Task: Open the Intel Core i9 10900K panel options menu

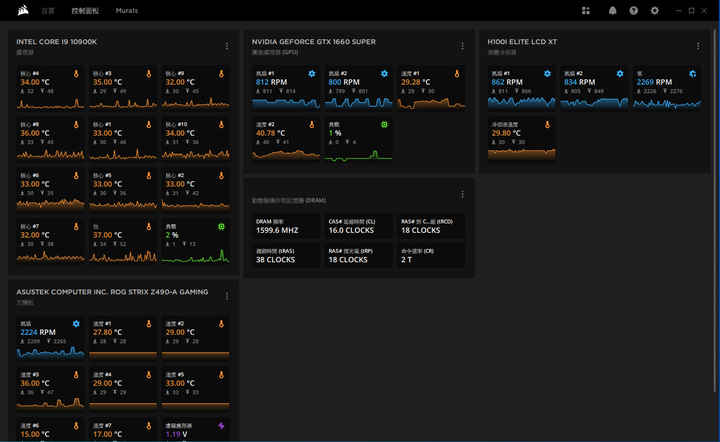Action: pos(227,46)
